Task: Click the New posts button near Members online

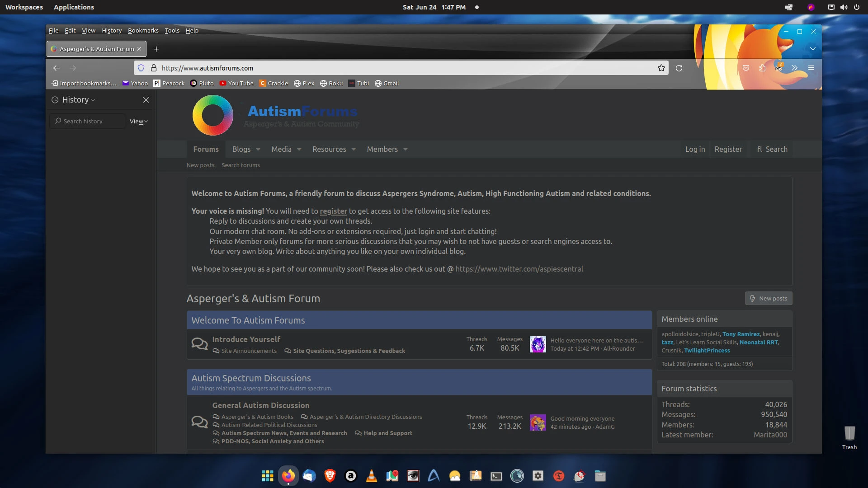Action: pyautogui.click(x=769, y=298)
